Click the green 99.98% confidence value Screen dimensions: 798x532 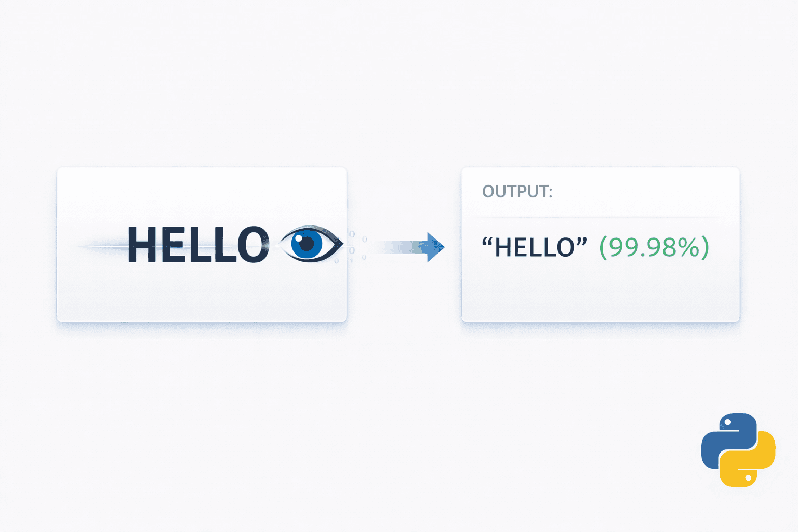(x=654, y=247)
